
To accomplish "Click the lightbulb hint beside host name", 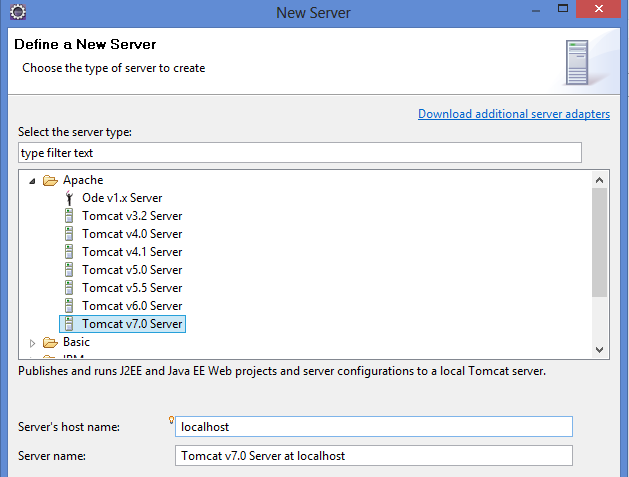I will 171,420.
